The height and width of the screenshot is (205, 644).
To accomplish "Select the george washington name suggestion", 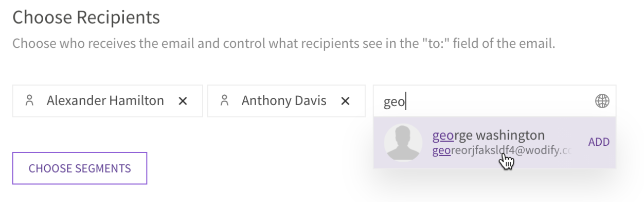I will point(488,135).
